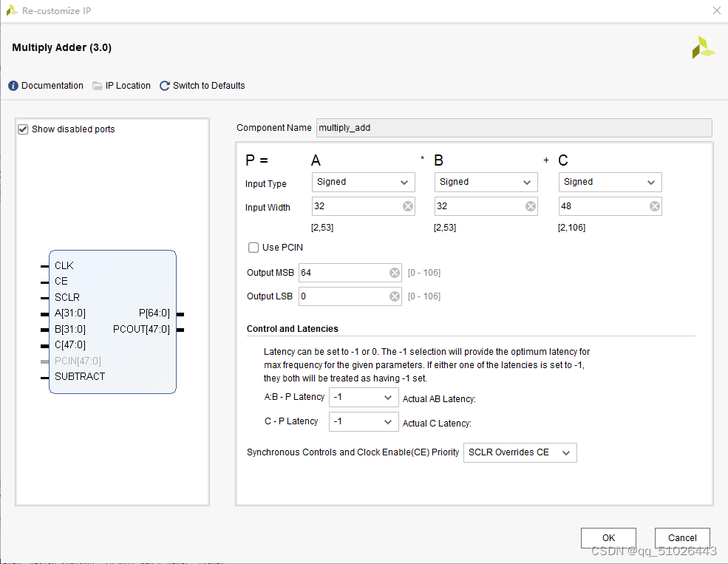Open IP Location settings
Image resolution: width=728 pixels, height=564 pixels.
tap(128, 86)
